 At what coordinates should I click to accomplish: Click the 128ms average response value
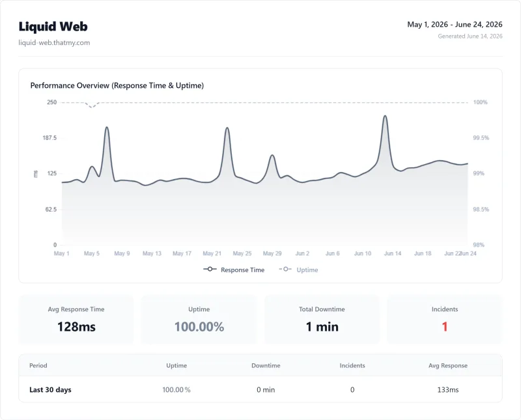tap(76, 327)
